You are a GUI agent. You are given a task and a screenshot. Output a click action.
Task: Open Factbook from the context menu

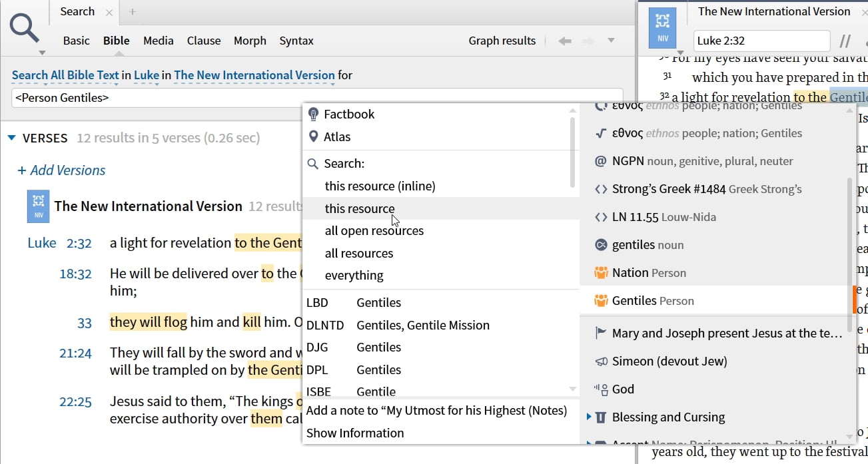(349, 115)
